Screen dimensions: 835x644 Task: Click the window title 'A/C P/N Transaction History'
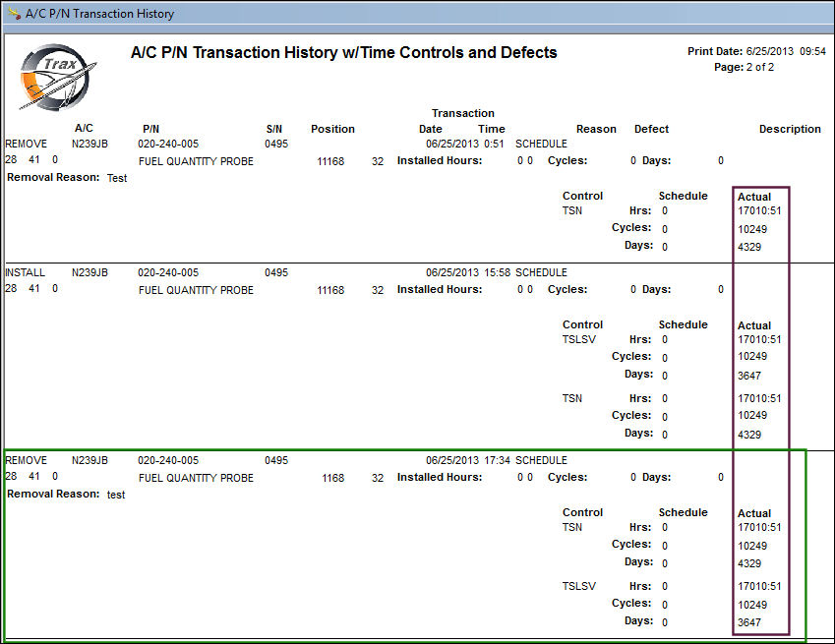tap(99, 14)
